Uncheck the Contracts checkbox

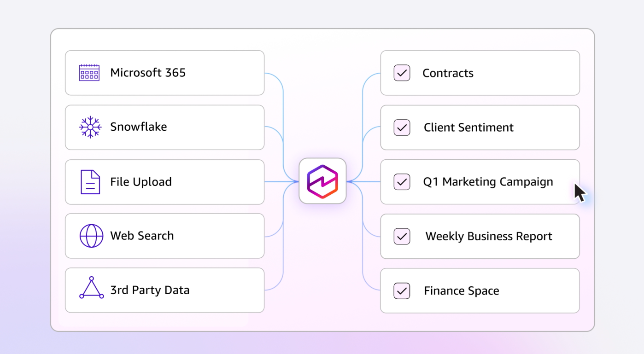402,73
